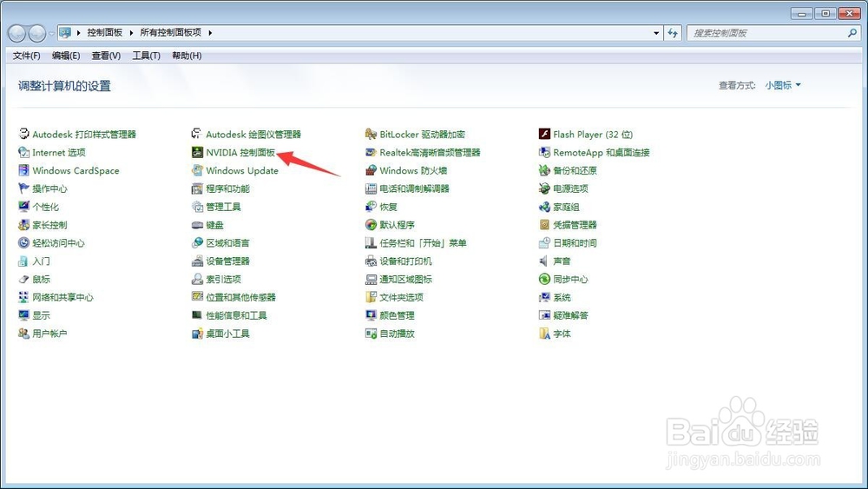Open 桌面小工具 link
868x489 pixels.
pos(227,334)
